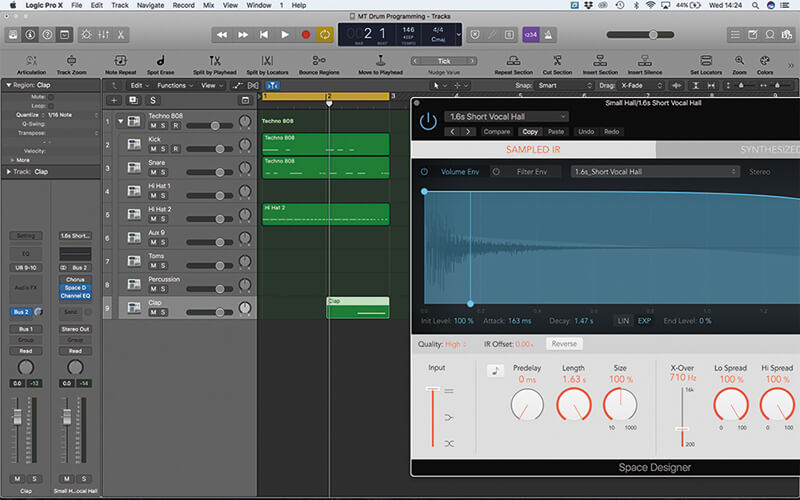Open the tracks area Edit dropdown
This screenshot has height=500, width=800.
(x=140, y=85)
